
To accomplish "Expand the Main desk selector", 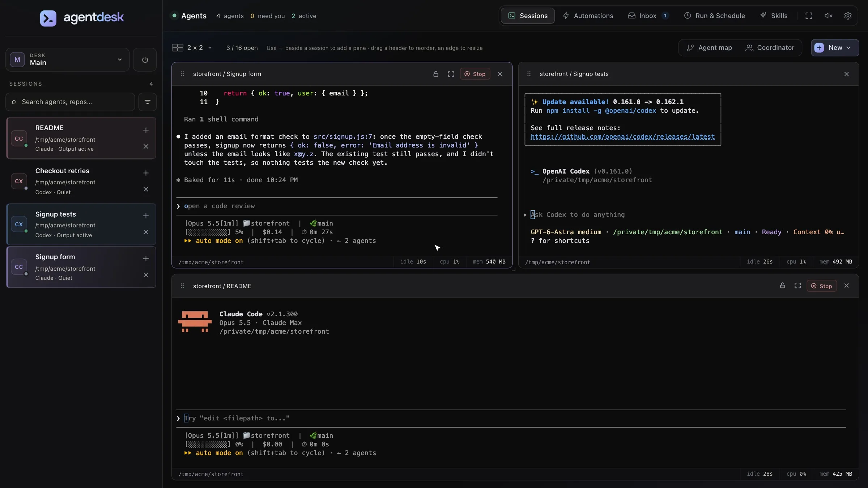I will [x=67, y=60].
